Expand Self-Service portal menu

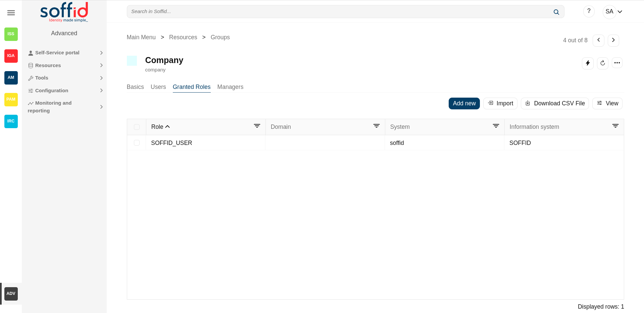(x=65, y=53)
